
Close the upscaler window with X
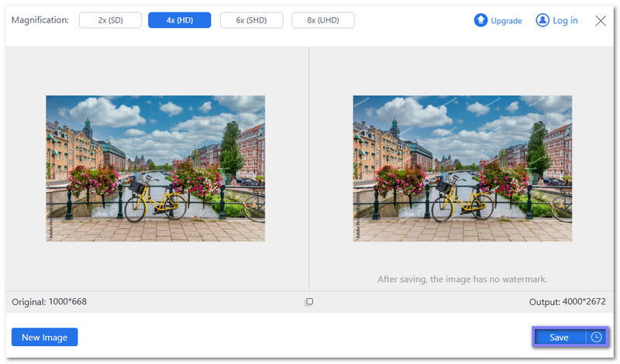tap(601, 21)
